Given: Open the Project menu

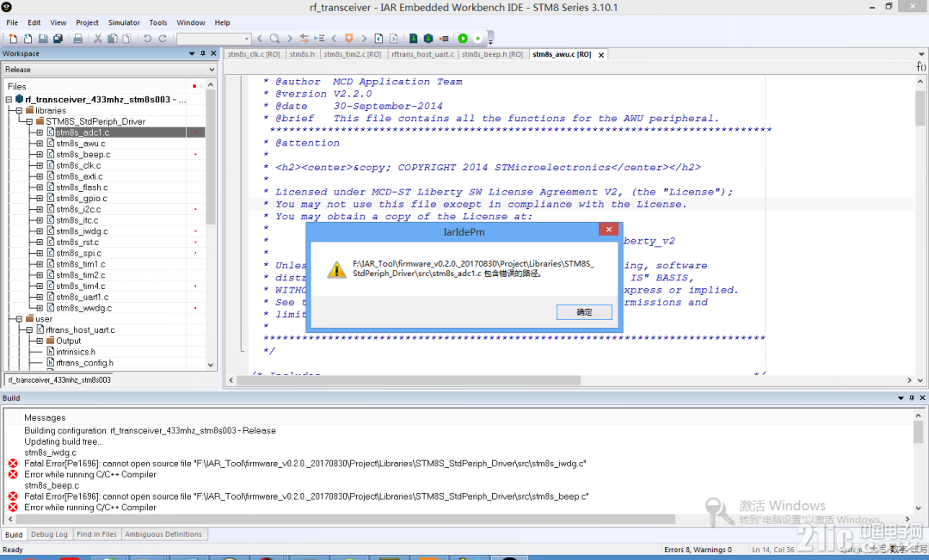Looking at the screenshot, I should [87, 22].
